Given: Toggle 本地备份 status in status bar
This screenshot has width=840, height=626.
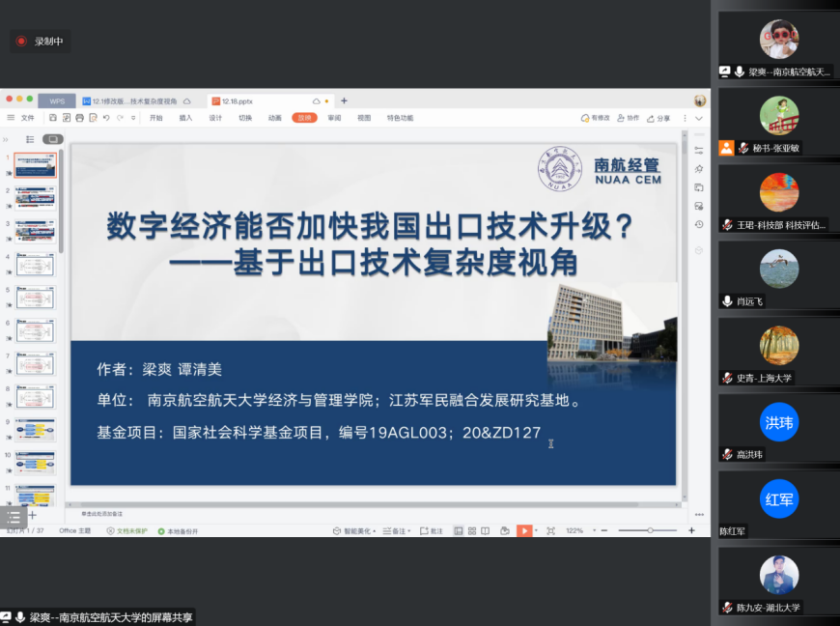Looking at the screenshot, I should pos(178,529).
